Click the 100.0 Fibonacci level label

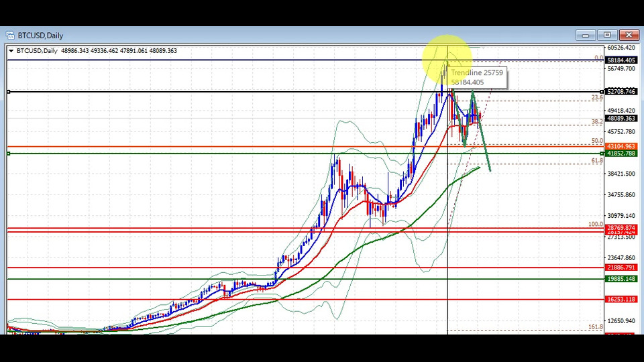596,225
